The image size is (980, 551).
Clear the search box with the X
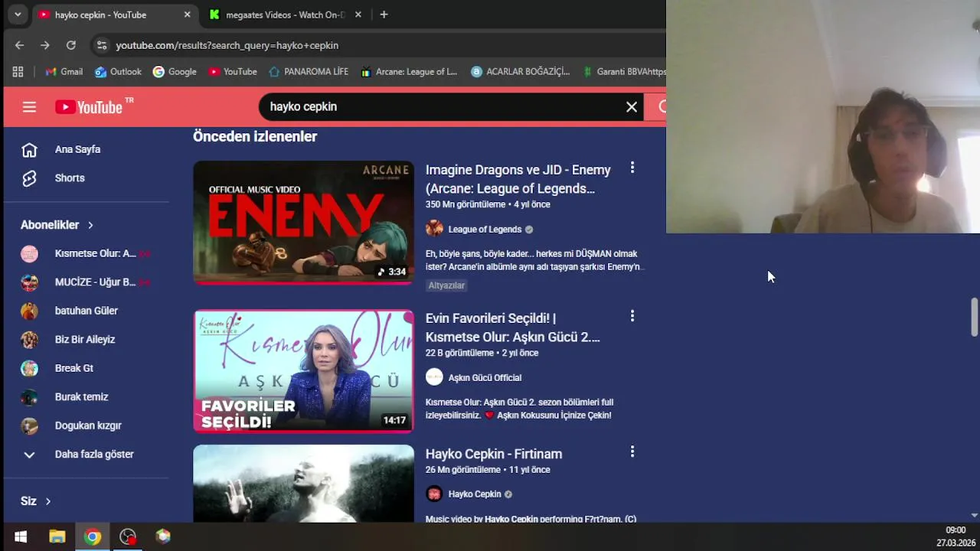(x=632, y=107)
